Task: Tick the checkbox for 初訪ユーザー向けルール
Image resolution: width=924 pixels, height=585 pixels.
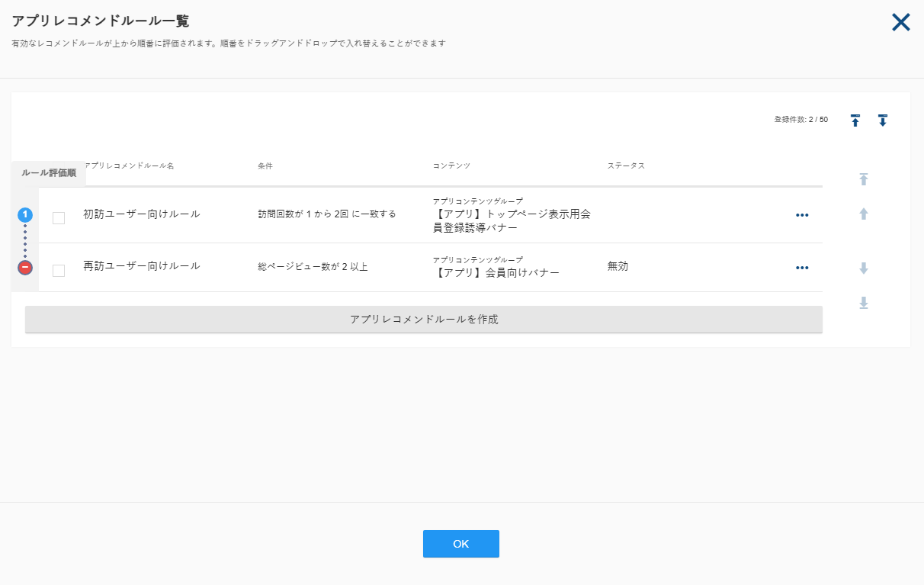Action: 59,218
